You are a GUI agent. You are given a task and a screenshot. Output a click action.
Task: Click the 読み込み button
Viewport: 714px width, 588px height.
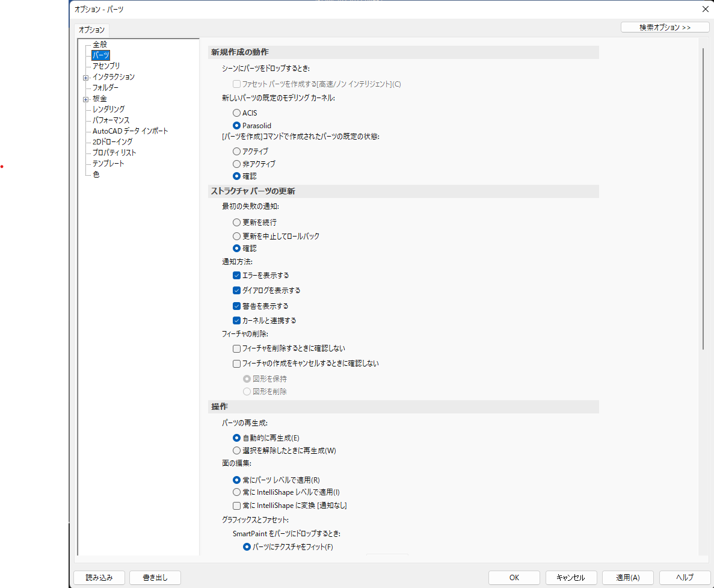pos(99,578)
